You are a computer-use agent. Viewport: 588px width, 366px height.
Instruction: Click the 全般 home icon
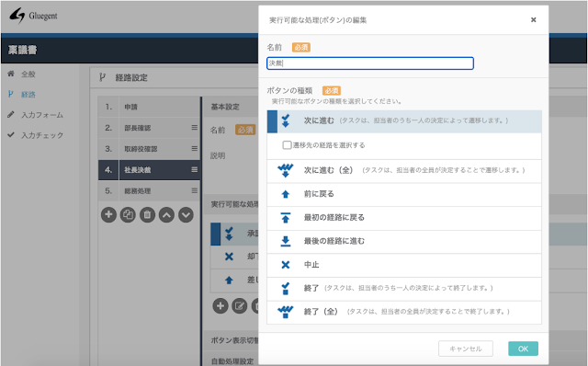click(11, 74)
